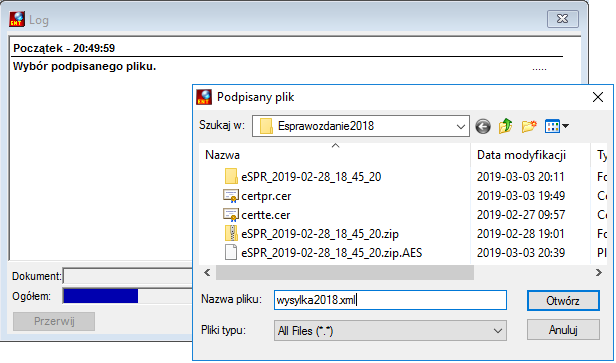Expand the Pliki typu dropdown
The height and width of the screenshot is (363, 616).
pyautogui.click(x=497, y=331)
